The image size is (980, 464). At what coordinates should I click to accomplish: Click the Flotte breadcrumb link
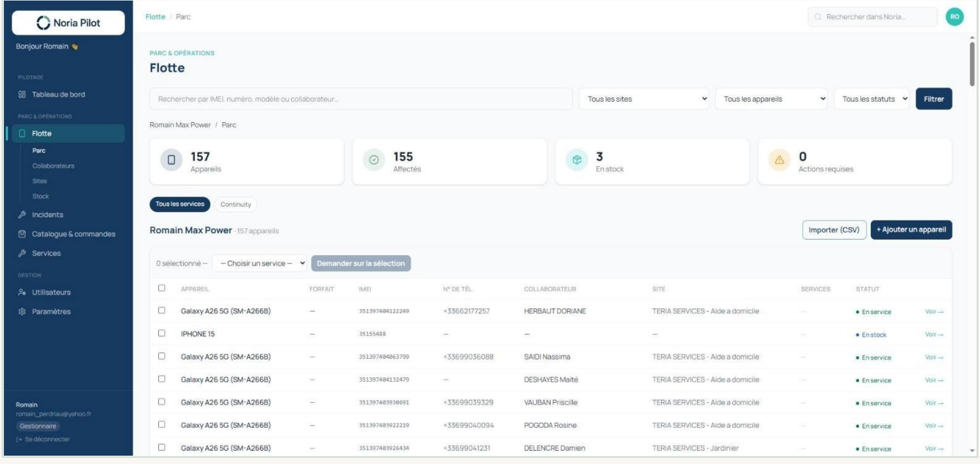(155, 17)
